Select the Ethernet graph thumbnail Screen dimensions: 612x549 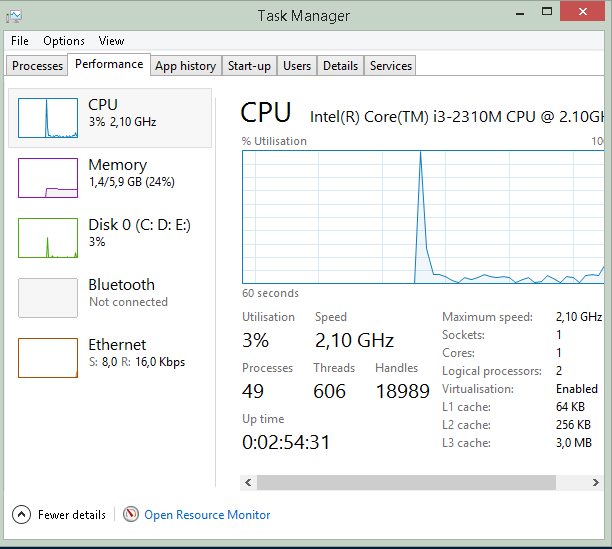tap(48, 358)
